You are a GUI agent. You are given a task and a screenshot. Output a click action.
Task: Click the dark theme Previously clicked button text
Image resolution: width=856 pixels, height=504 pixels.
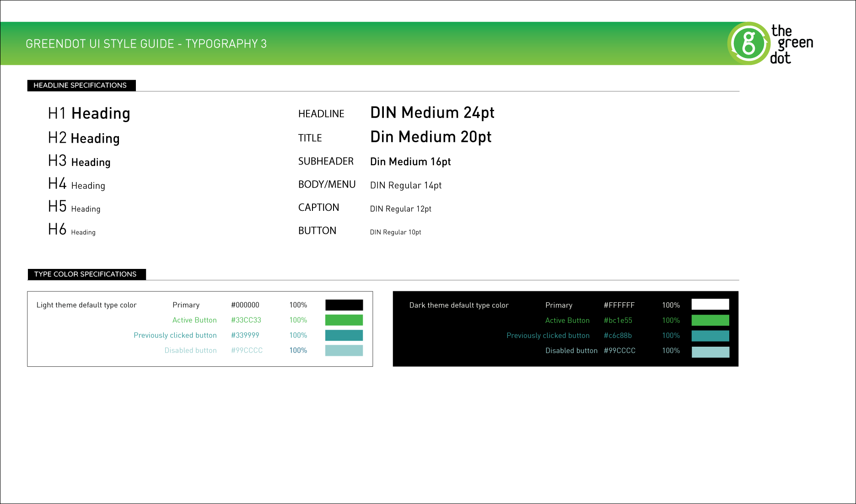[x=548, y=336]
